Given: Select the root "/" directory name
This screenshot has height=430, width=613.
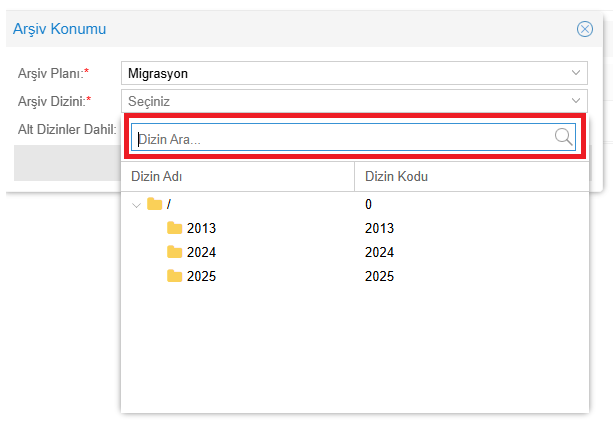Looking at the screenshot, I should (169, 204).
